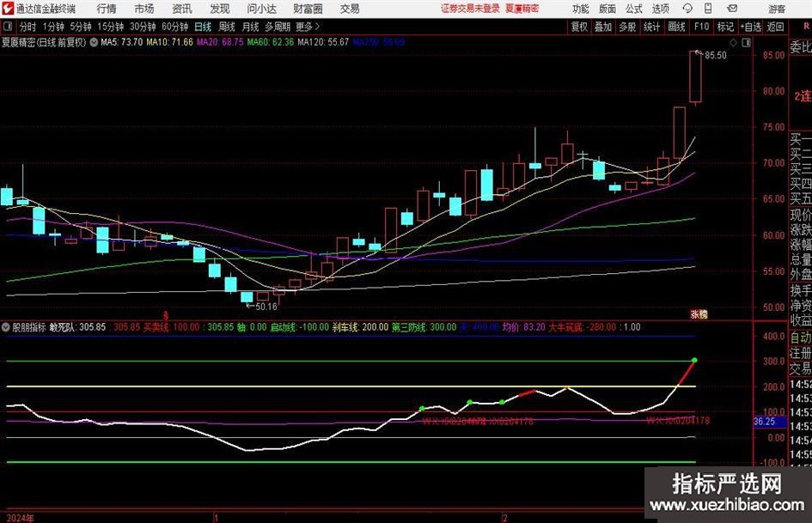Click the 多股 multi-stock button
Screen dimensions: 812x523
point(627,27)
